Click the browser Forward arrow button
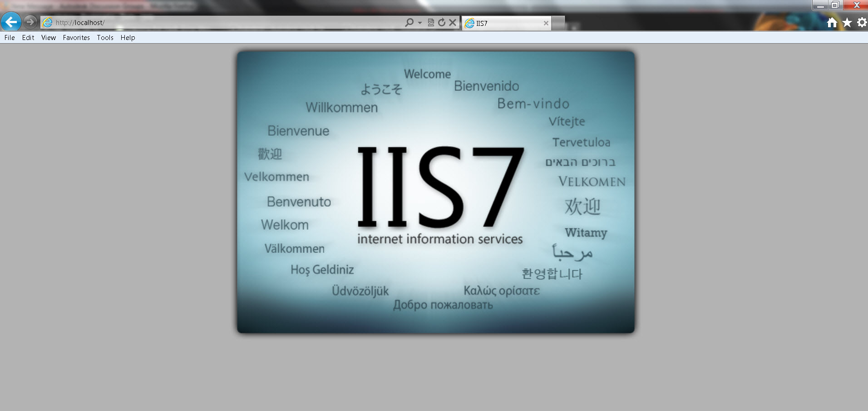 tap(30, 22)
